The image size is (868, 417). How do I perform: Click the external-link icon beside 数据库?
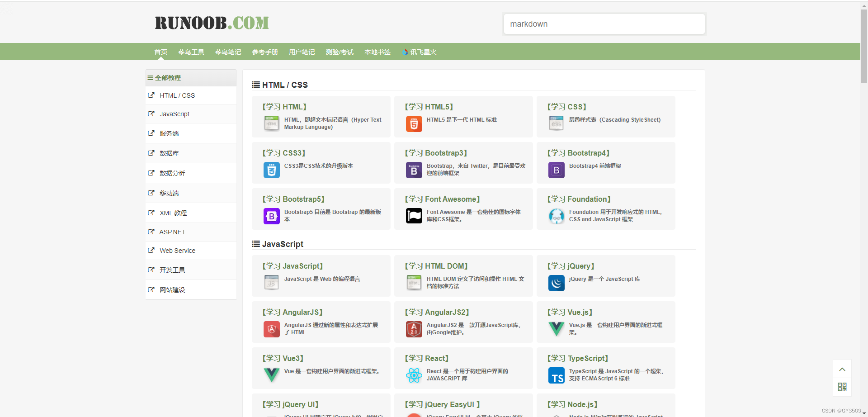[151, 153]
